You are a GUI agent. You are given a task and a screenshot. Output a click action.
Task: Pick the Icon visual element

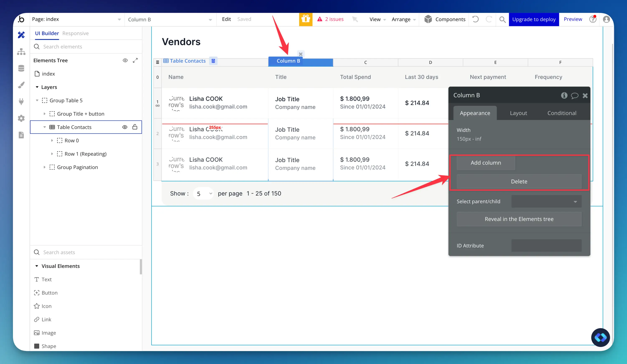(x=43, y=306)
